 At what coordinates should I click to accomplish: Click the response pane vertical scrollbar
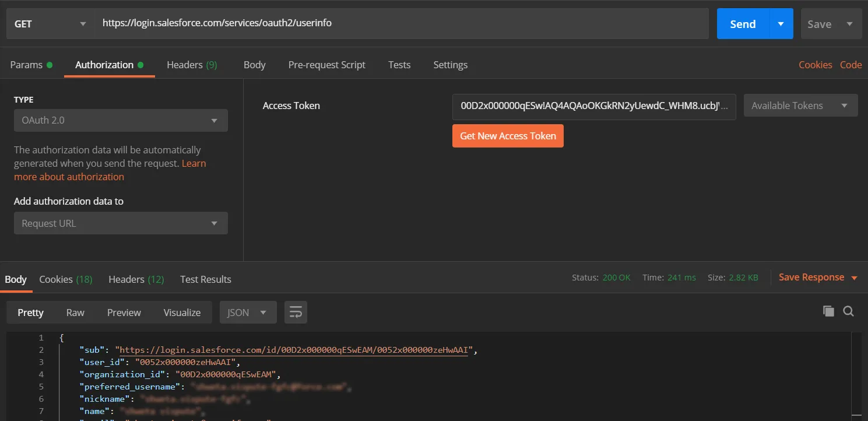pos(856,377)
